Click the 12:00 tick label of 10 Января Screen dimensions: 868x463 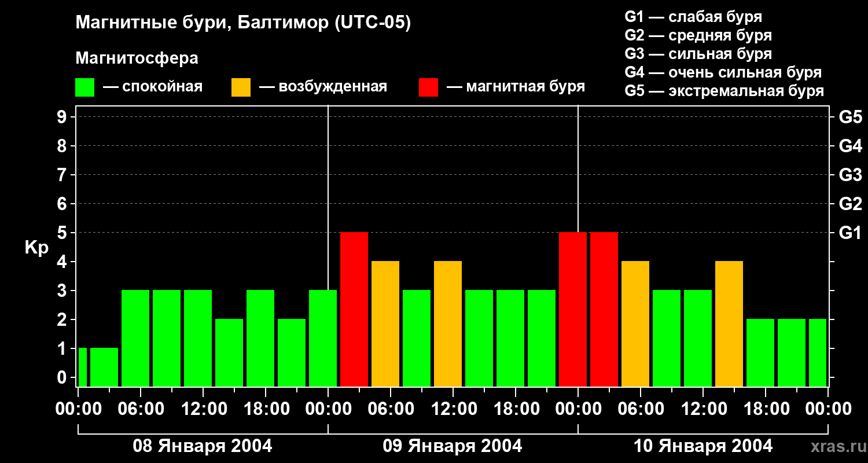click(703, 409)
